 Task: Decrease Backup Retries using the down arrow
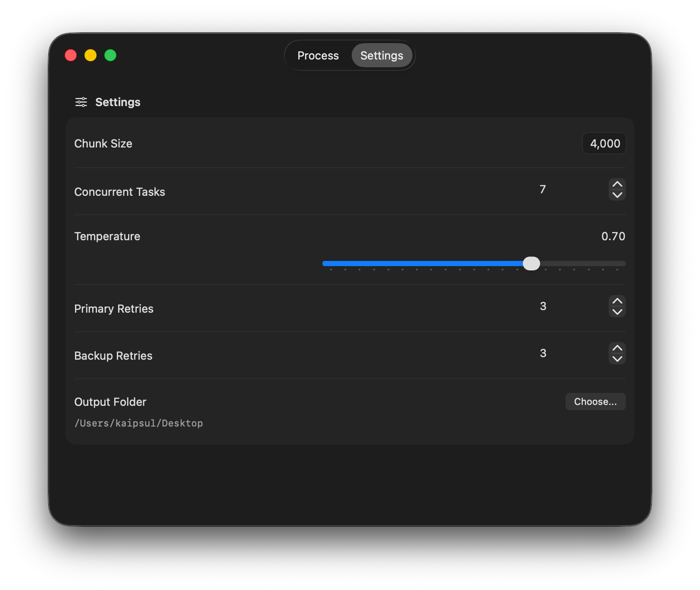pos(617,359)
